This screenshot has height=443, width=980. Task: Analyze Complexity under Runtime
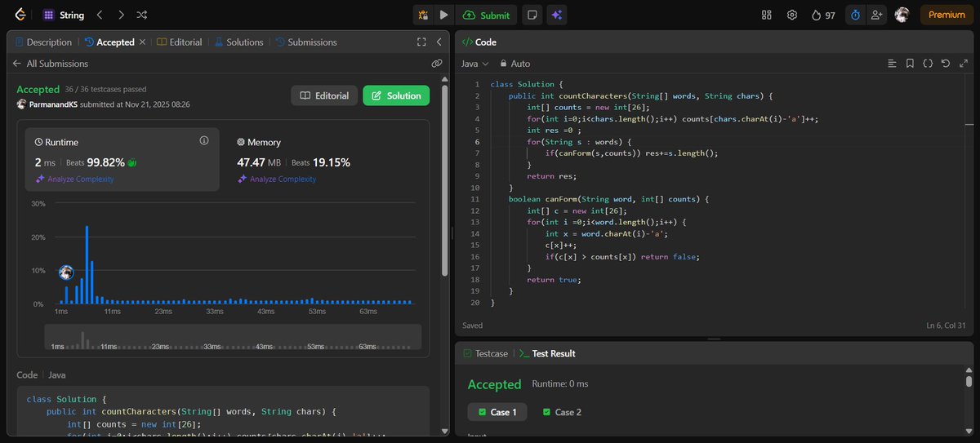(x=74, y=179)
